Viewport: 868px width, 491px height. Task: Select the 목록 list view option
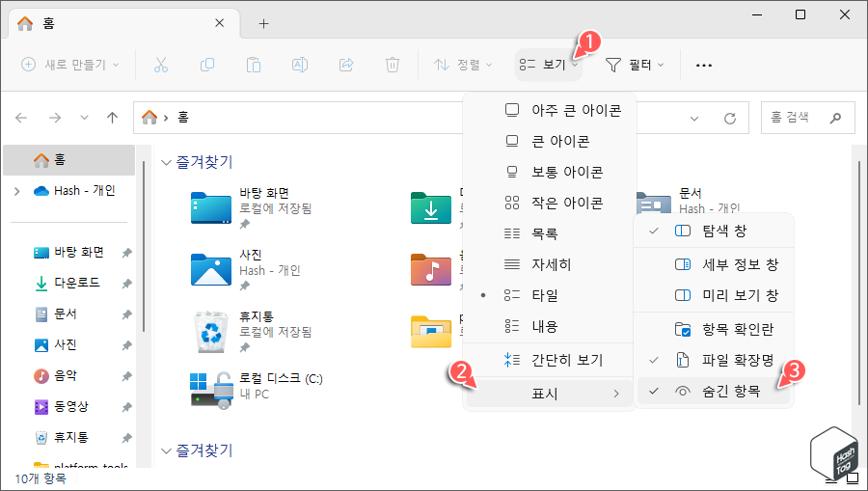549,233
